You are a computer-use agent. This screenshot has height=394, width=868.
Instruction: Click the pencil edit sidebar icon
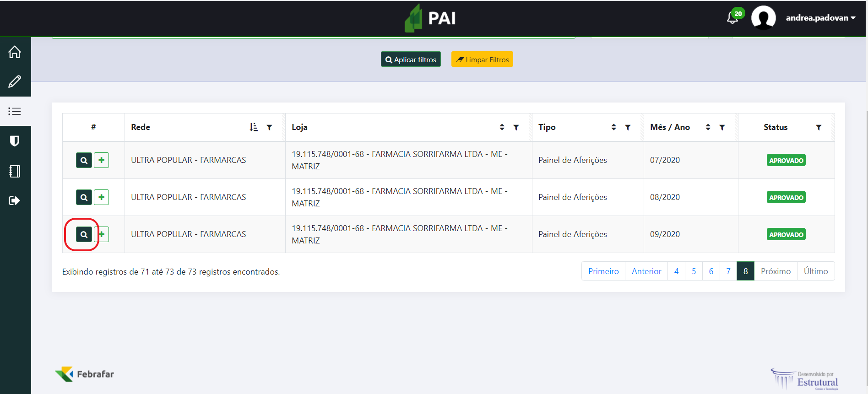[x=15, y=82]
